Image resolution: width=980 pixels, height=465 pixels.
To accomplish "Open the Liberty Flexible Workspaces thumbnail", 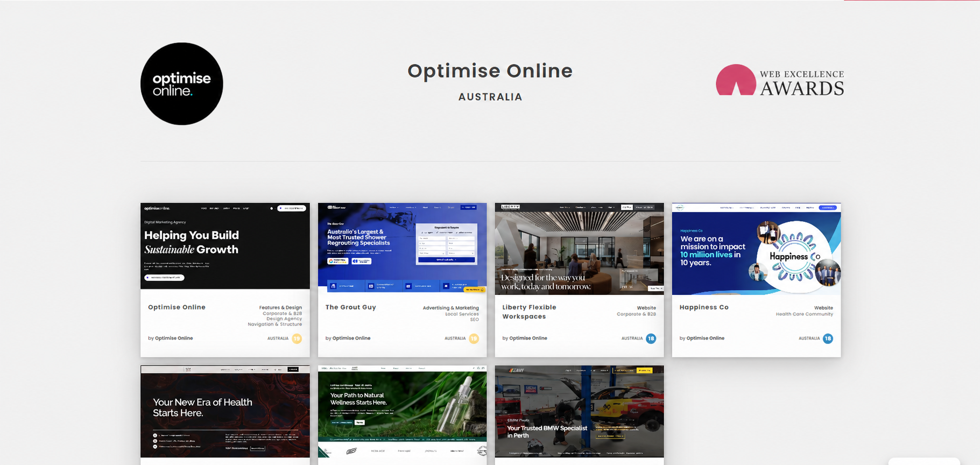I will 579,249.
